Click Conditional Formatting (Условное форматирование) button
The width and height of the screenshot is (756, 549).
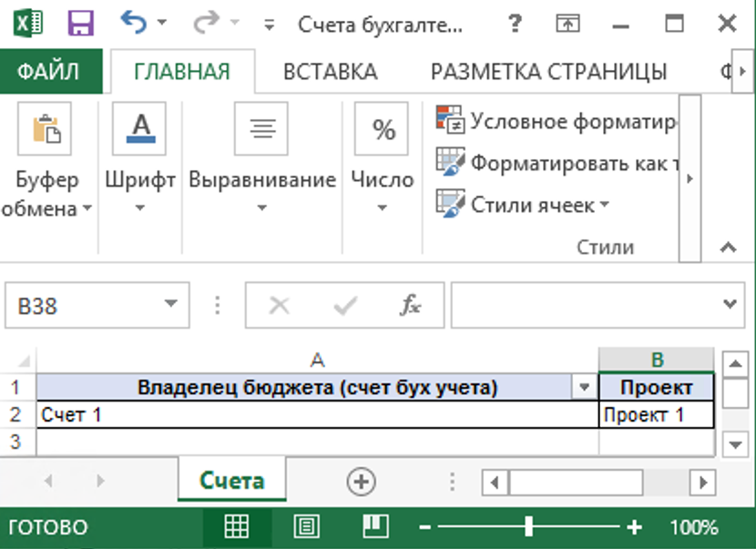[556, 121]
